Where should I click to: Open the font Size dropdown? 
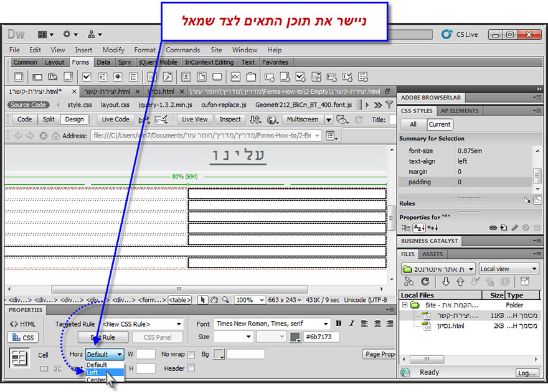coord(248,337)
